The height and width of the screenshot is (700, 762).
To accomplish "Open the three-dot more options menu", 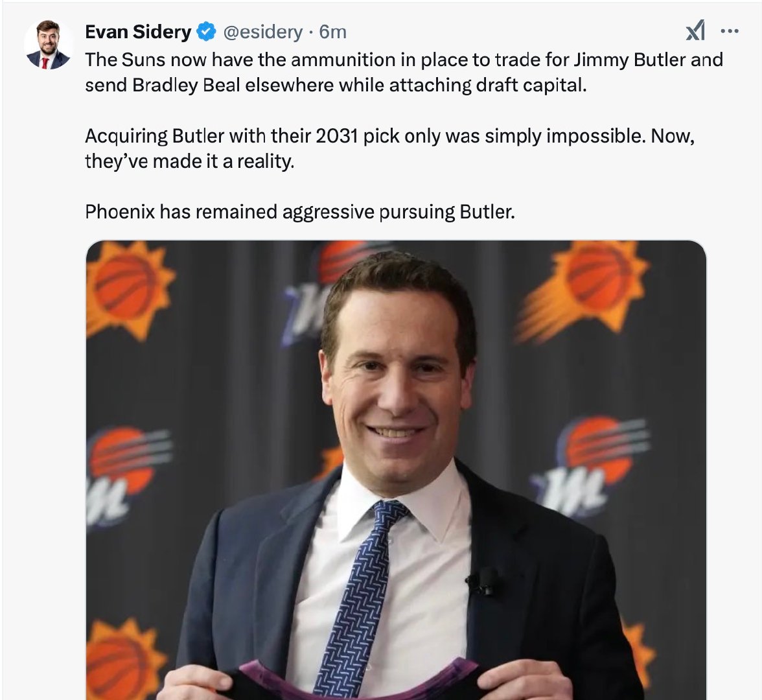I will pos(730,31).
